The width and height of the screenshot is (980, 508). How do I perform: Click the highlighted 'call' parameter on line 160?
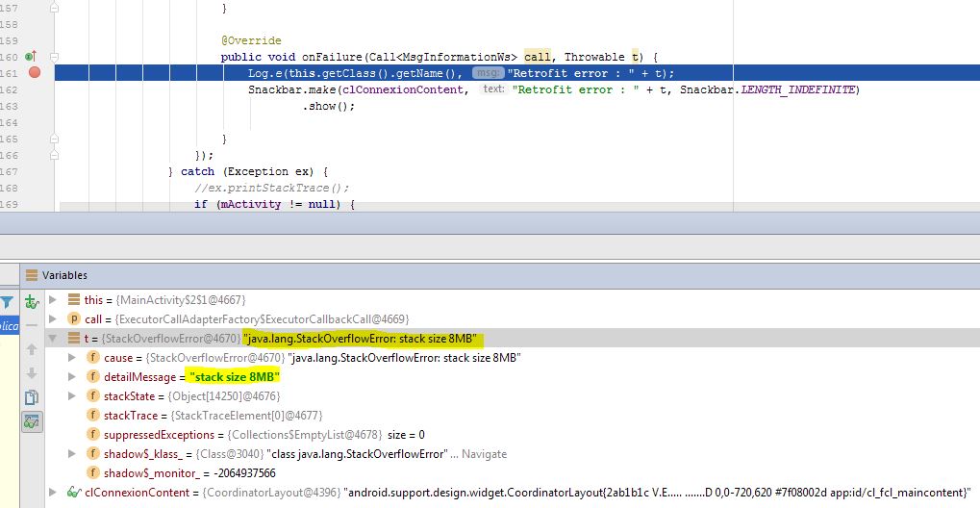click(537, 57)
